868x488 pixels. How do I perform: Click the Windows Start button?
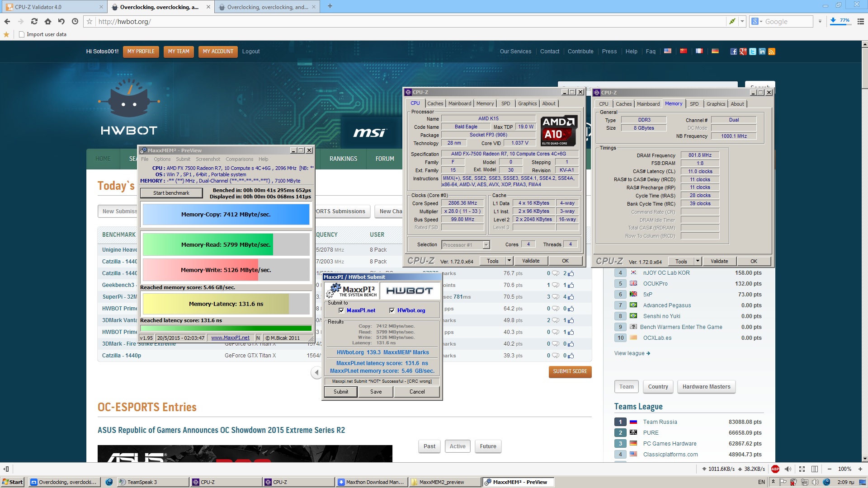click(x=13, y=482)
